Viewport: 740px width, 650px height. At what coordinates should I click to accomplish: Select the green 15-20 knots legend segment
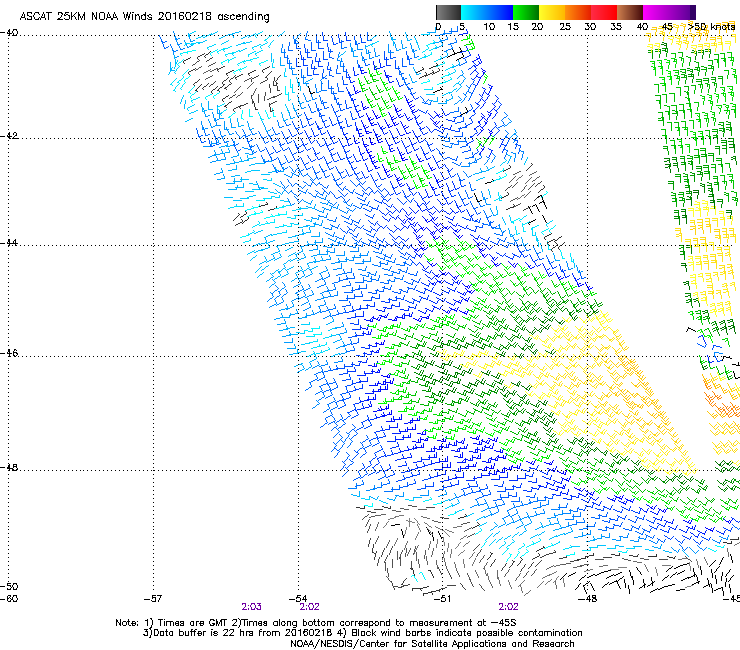coord(526,12)
